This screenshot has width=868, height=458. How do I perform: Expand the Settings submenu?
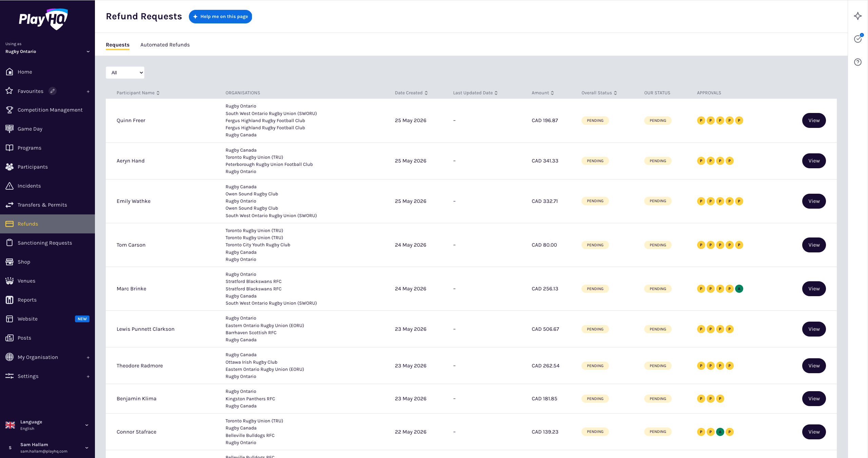88,377
